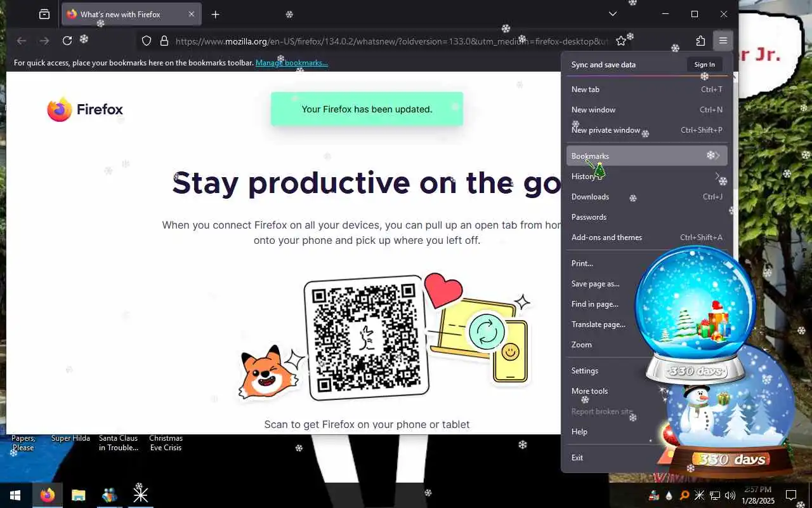
Task: Click the site security padlock icon
Action: (x=164, y=41)
